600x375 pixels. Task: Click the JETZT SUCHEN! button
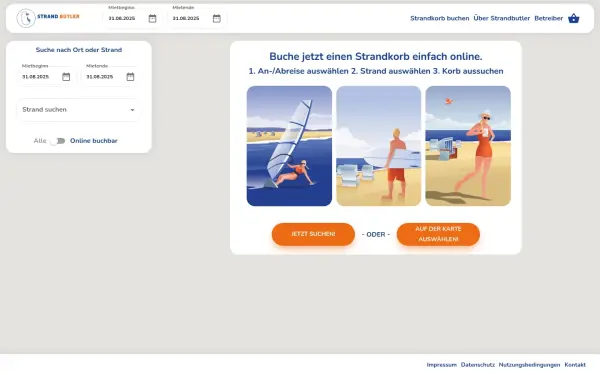coord(313,234)
